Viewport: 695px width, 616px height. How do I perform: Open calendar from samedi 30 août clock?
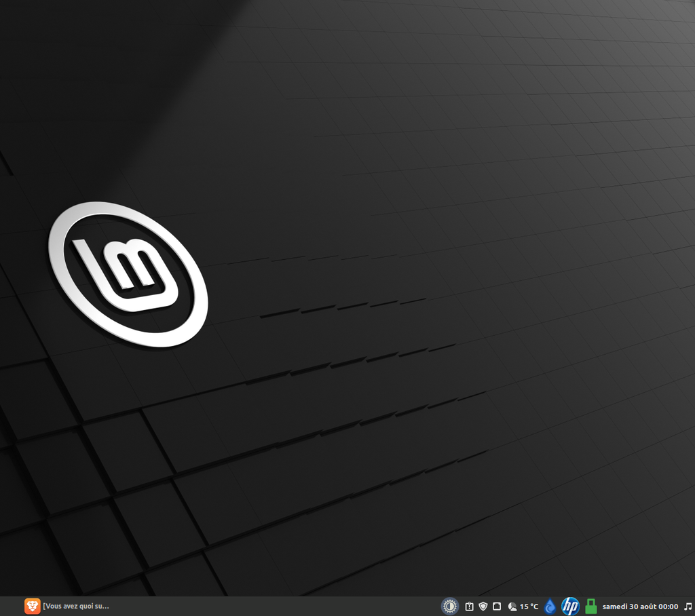click(x=640, y=607)
